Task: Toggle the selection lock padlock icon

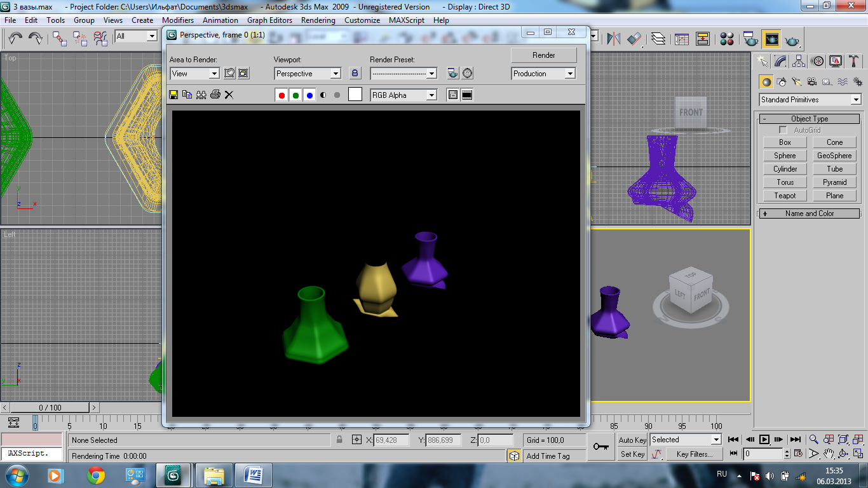Action: (339, 440)
